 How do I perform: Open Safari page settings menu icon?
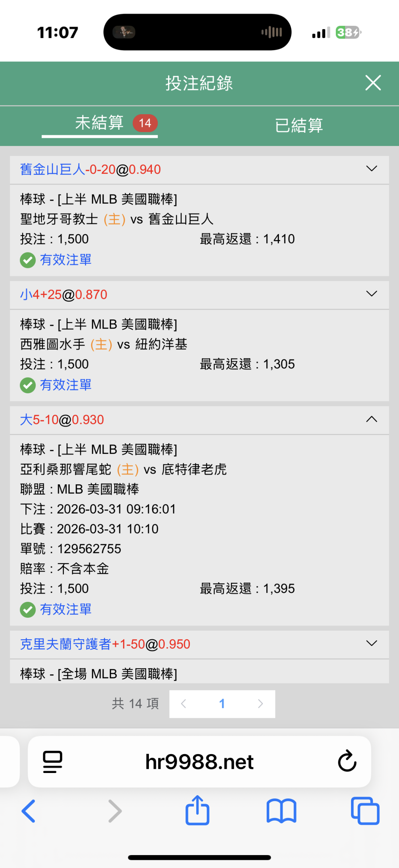tap(52, 762)
